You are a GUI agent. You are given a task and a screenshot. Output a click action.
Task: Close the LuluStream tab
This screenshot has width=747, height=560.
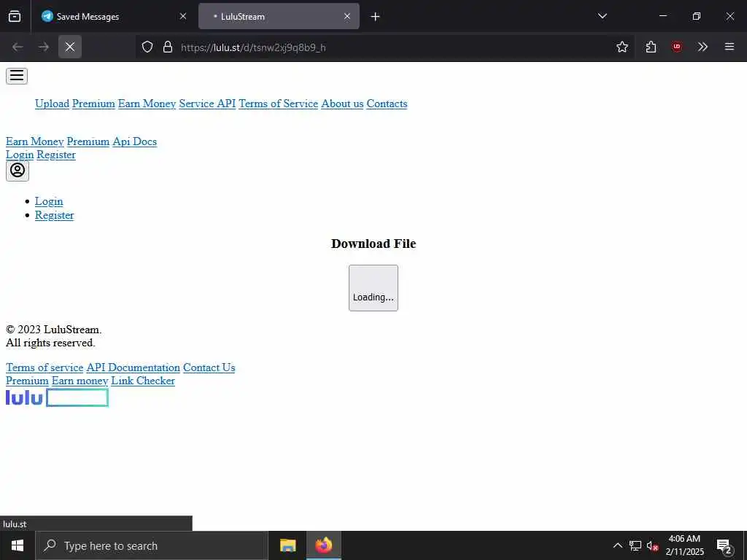pos(347,16)
